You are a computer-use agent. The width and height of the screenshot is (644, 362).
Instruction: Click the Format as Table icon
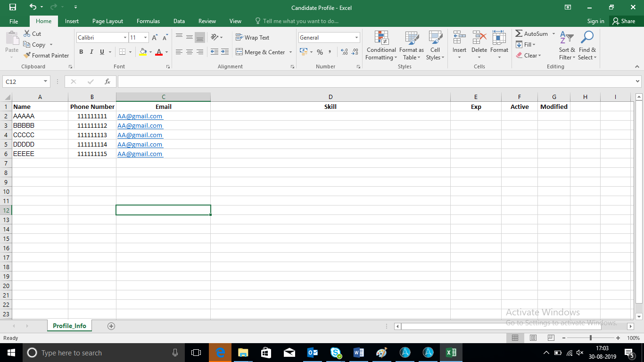(412, 38)
